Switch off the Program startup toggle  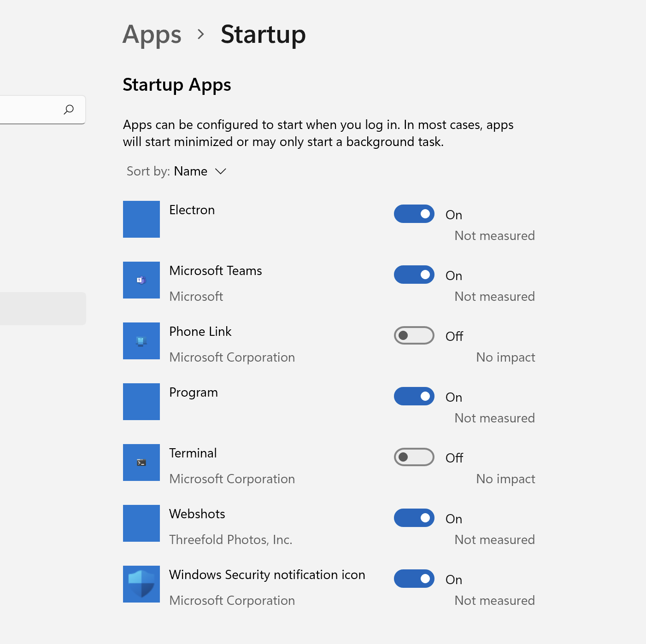(414, 396)
